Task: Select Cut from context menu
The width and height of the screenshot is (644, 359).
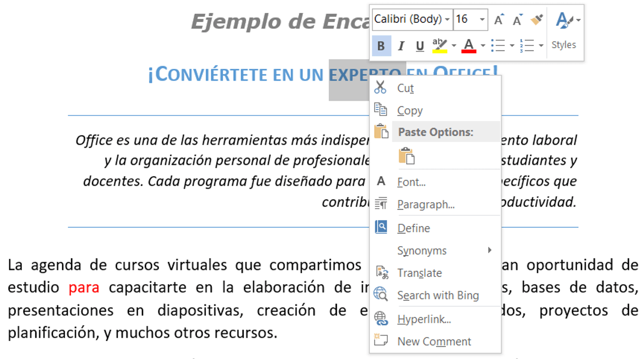Action: pyautogui.click(x=435, y=88)
